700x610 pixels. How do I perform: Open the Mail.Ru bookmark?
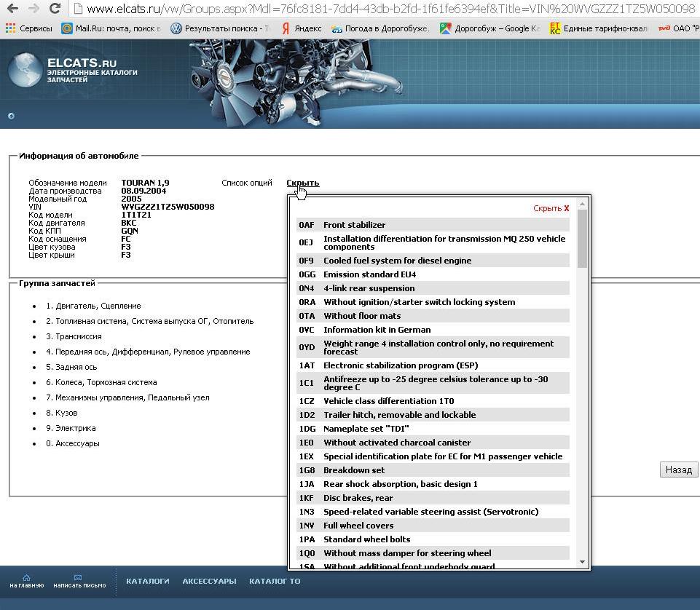pyautogui.click(x=111, y=28)
